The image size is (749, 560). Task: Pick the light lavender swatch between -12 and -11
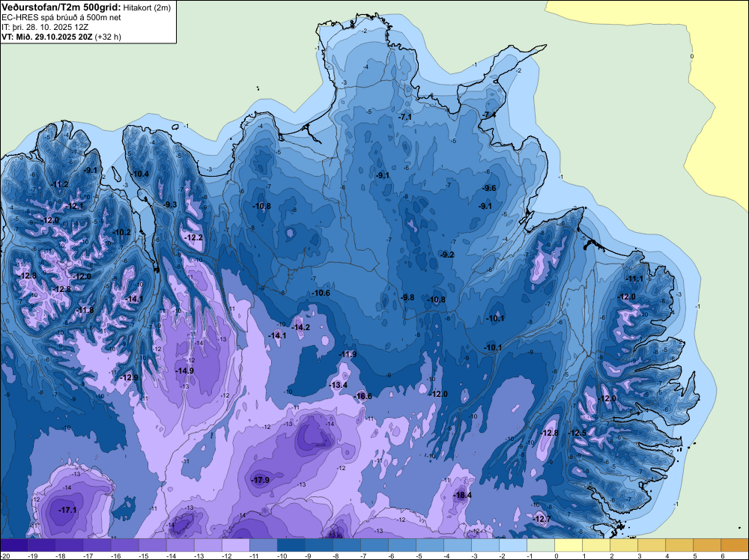[x=236, y=545]
